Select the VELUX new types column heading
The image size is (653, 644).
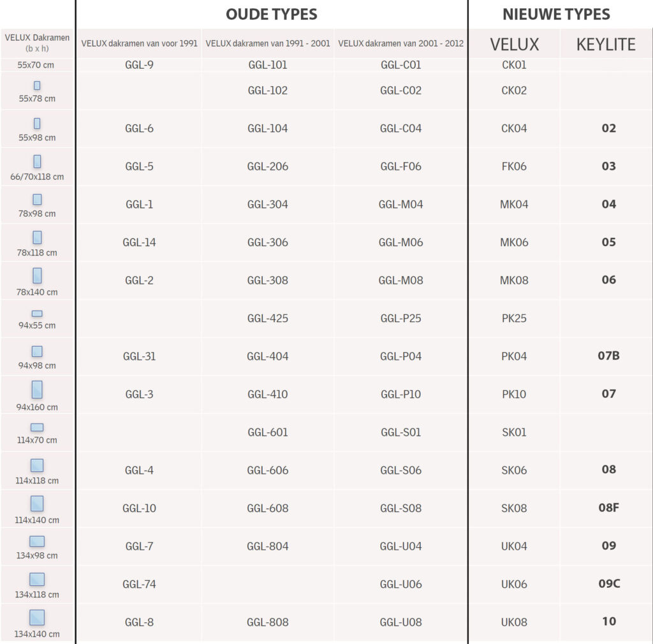pos(514,44)
